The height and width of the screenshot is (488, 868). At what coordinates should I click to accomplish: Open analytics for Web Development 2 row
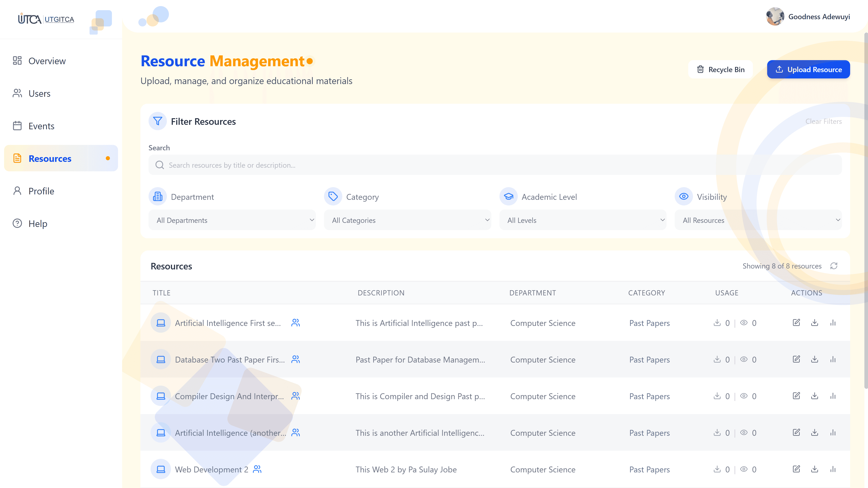(x=833, y=469)
